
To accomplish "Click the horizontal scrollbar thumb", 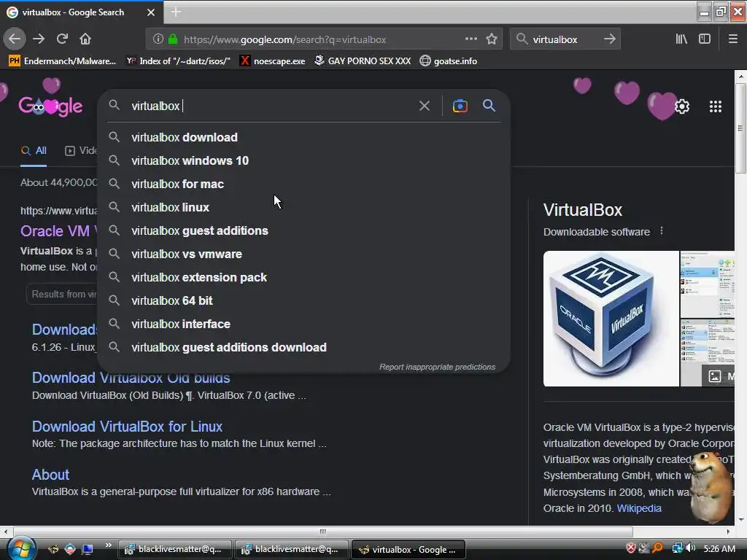I will pos(323,532).
